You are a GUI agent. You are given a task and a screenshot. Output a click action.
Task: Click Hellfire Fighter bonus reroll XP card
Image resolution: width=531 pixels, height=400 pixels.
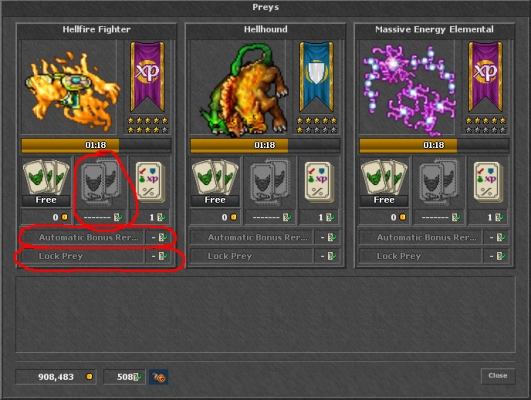point(150,183)
